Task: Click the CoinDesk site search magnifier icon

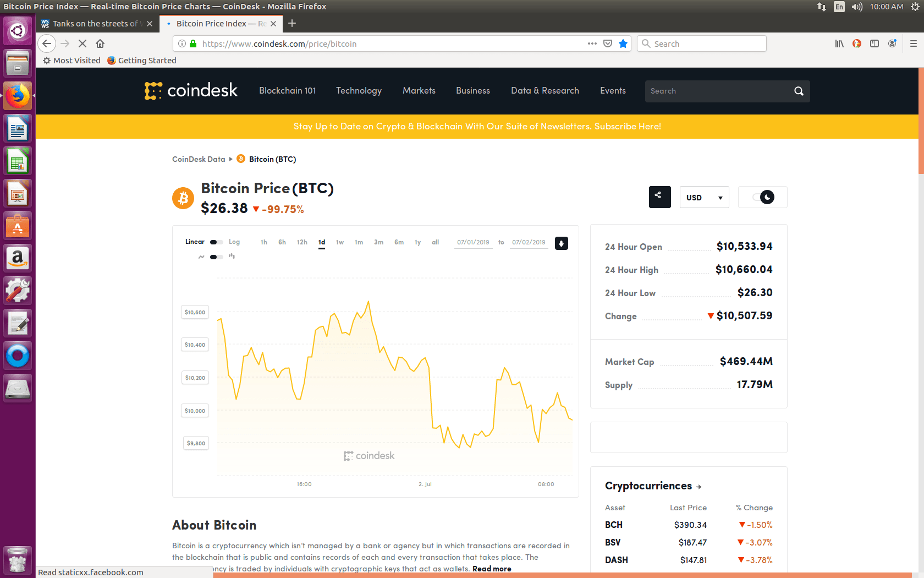Action: click(799, 91)
